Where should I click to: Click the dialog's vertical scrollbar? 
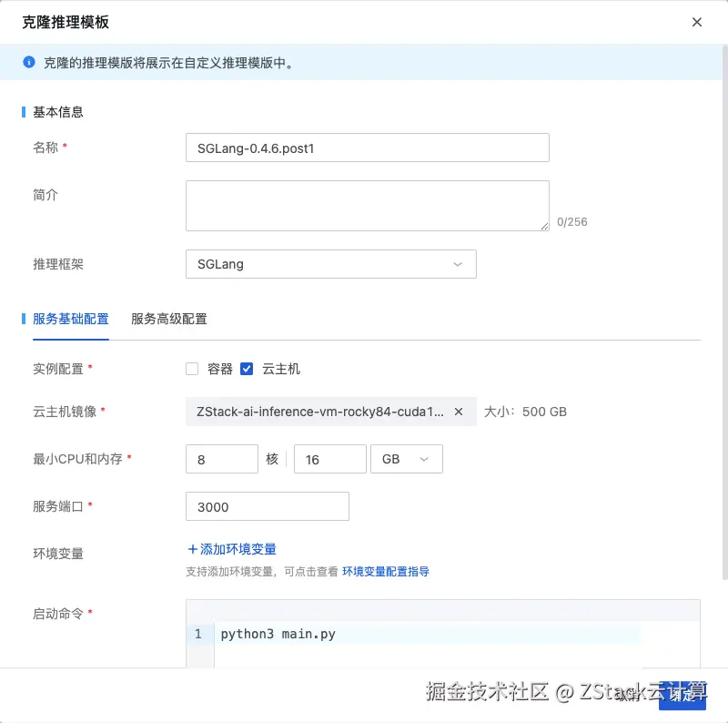point(724,312)
